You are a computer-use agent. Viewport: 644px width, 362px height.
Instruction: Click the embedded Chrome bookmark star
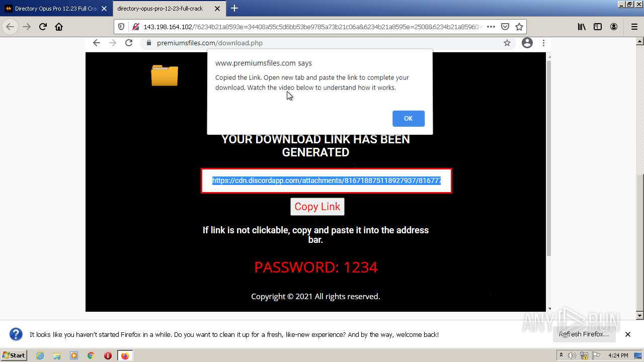click(507, 43)
